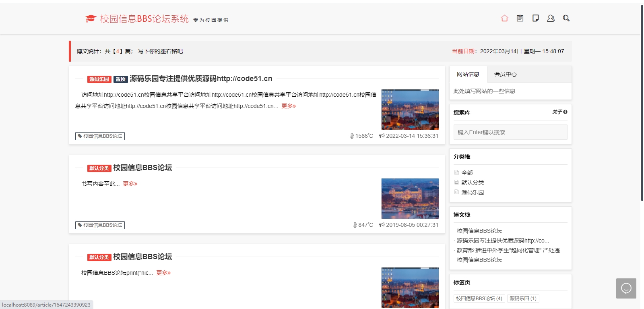Click the page vertical scrollbar
Screen dimensions: 644x309
(x=642, y=103)
